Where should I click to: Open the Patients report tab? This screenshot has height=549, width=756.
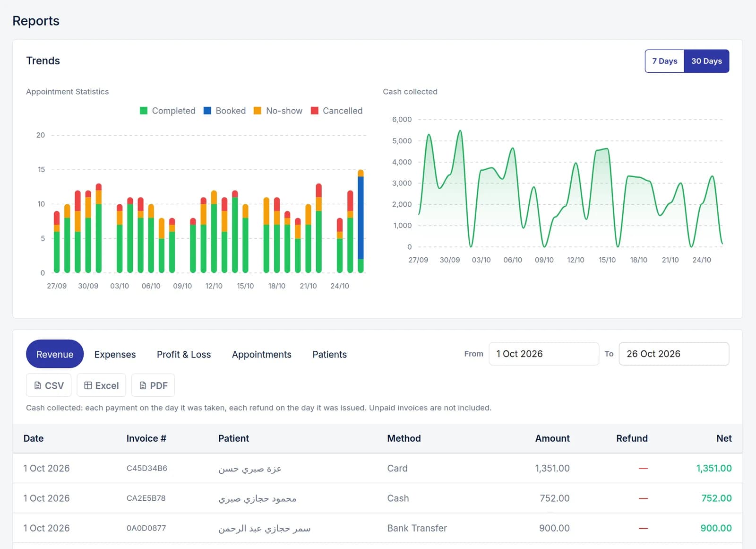tap(329, 354)
